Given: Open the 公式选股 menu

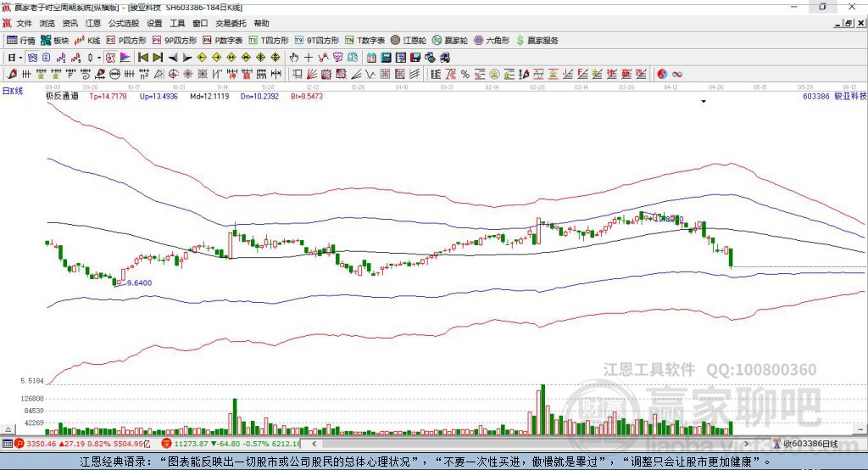Looking at the screenshot, I should [x=124, y=23].
